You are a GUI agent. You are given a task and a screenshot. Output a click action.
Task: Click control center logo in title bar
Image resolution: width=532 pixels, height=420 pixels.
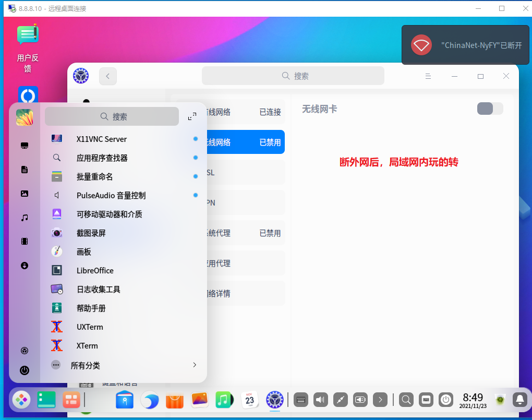pos(81,76)
